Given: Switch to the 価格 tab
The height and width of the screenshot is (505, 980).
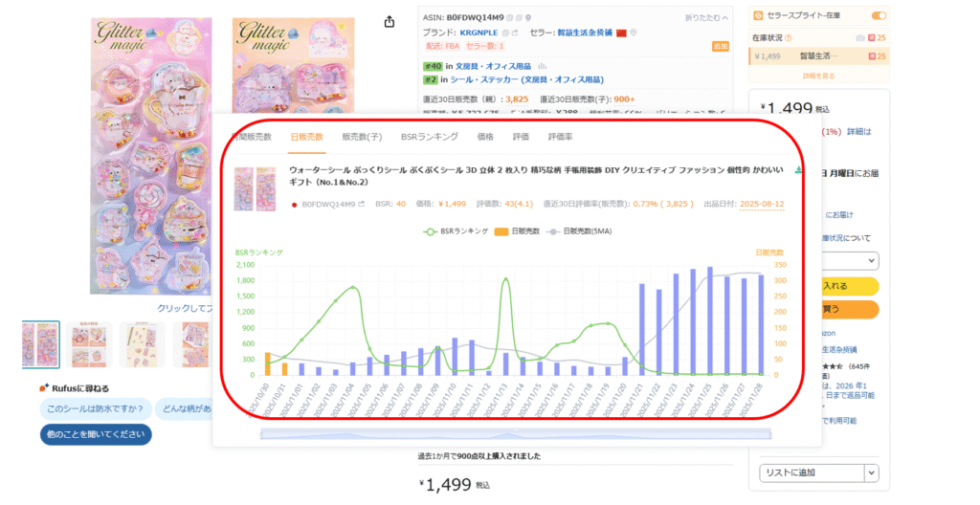Looking at the screenshot, I should pyautogui.click(x=485, y=137).
